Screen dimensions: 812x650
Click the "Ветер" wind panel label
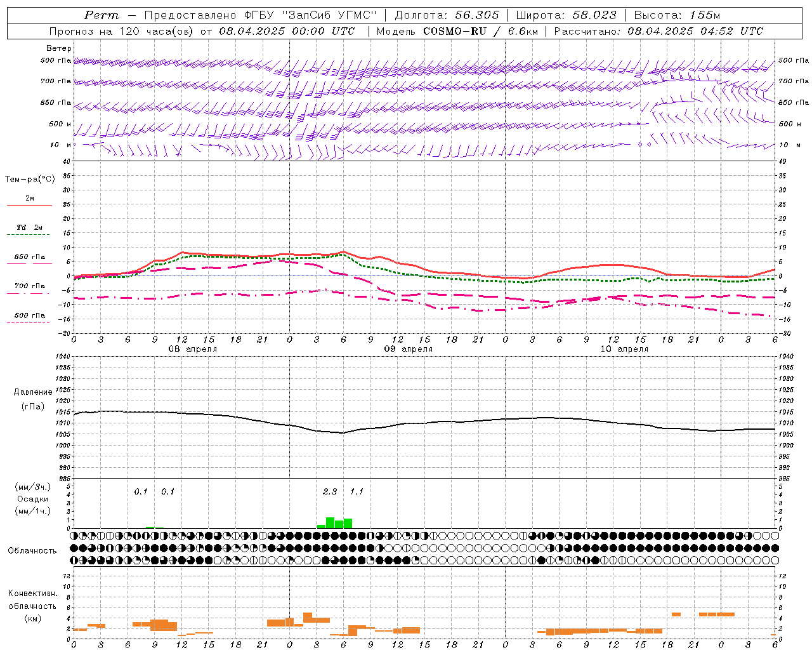click(x=59, y=48)
